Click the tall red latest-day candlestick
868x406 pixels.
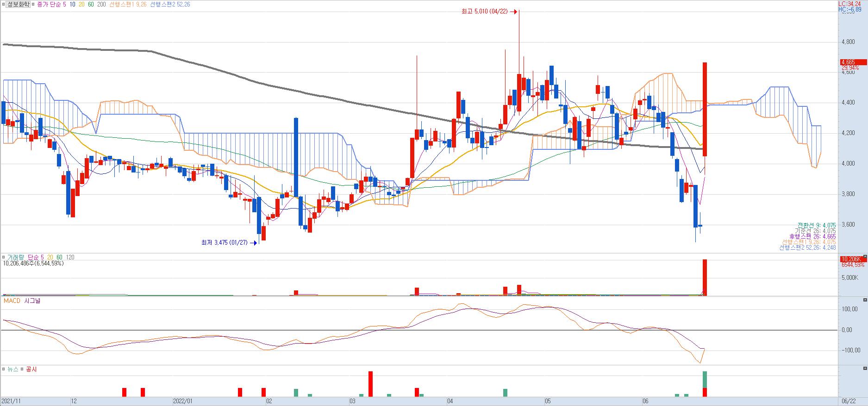click(705, 109)
